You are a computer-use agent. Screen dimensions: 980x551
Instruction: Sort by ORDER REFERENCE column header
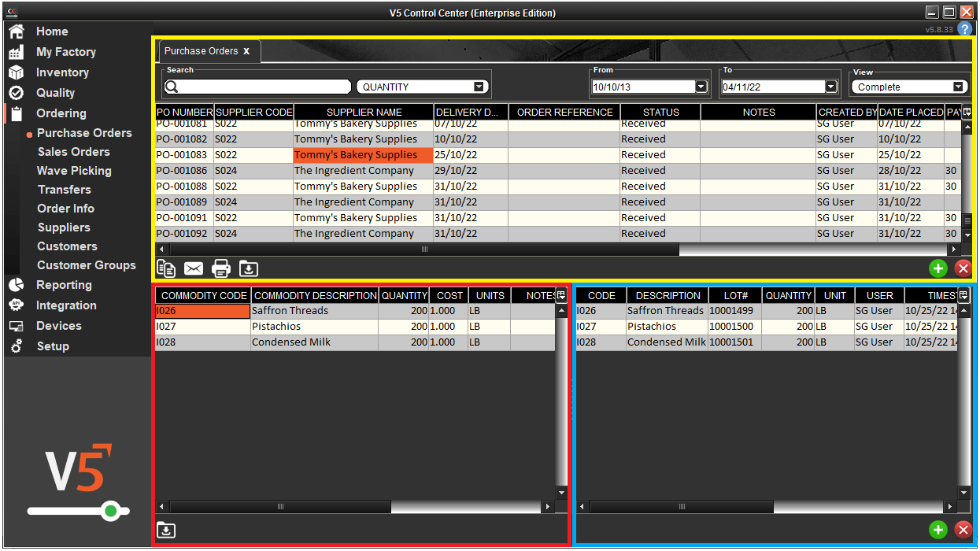click(564, 113)
